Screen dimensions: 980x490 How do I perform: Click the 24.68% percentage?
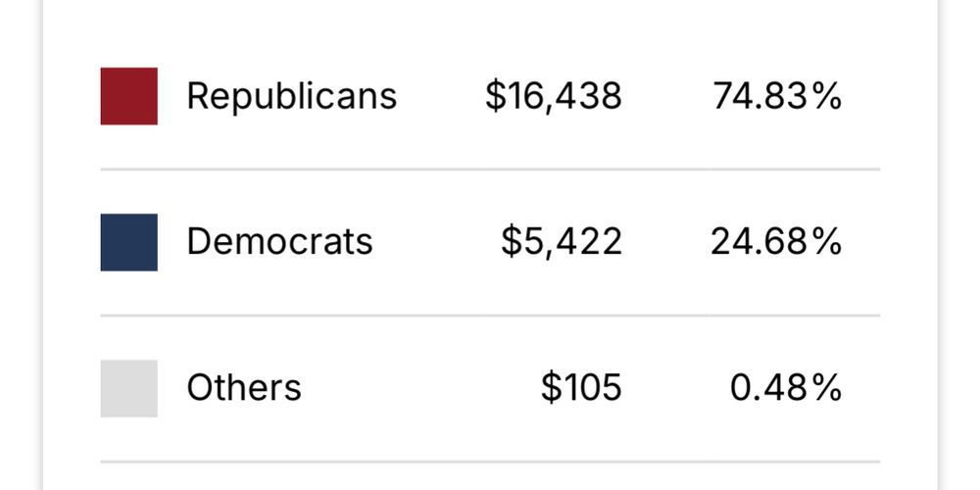point(776,242)
